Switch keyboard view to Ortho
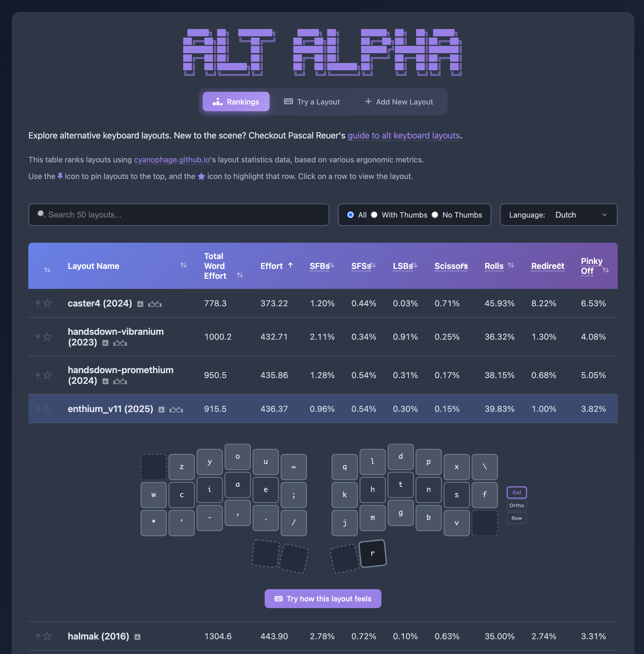Viewport: 644px width, 654px height. click(517, 505)
